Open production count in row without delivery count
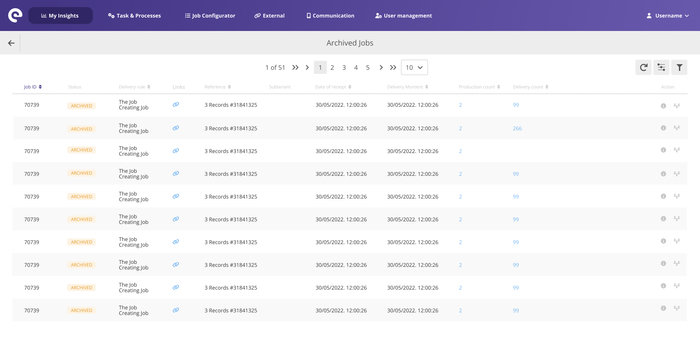The width and height of the screenshot is (700, 362). pyautogui.click(x=460, y=151)
